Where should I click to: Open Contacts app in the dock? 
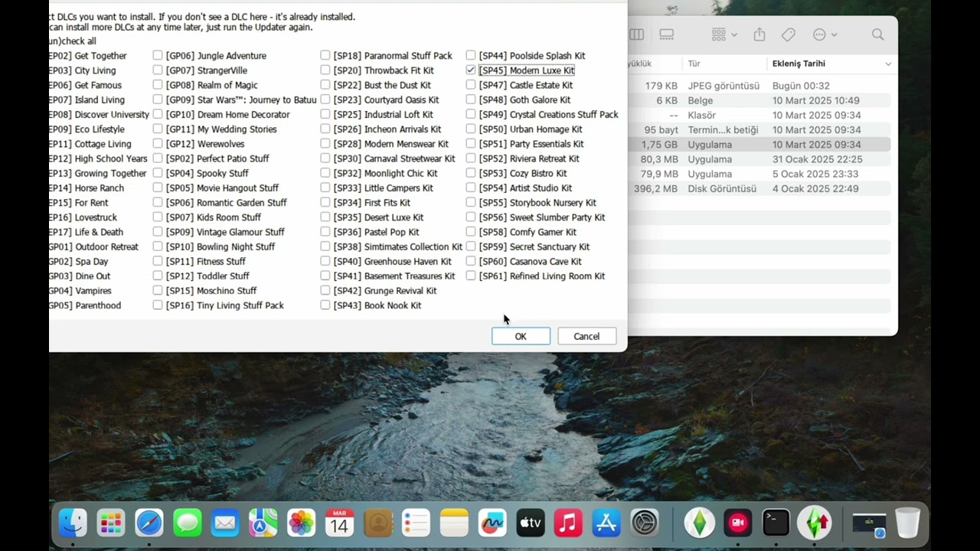click(x=377, y=523)
